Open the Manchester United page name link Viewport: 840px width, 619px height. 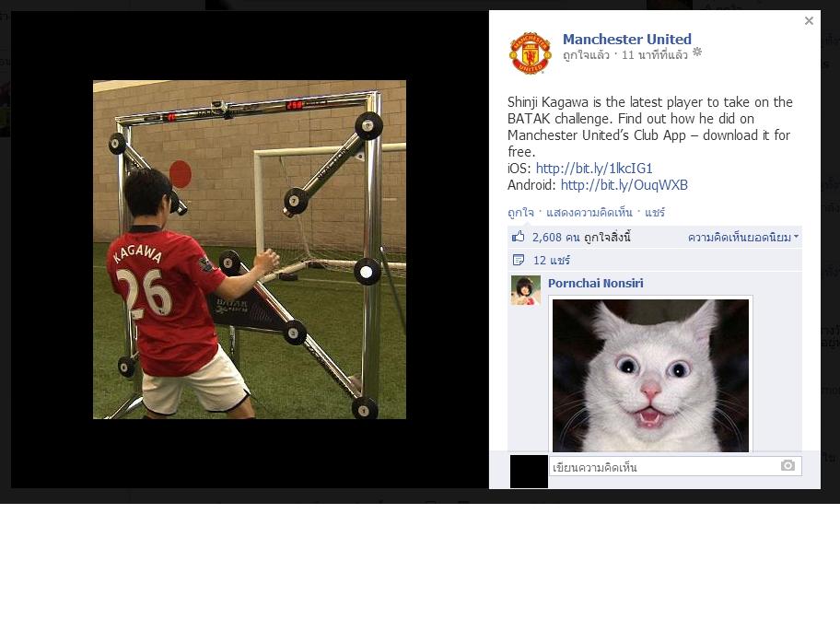coord(627,39)
